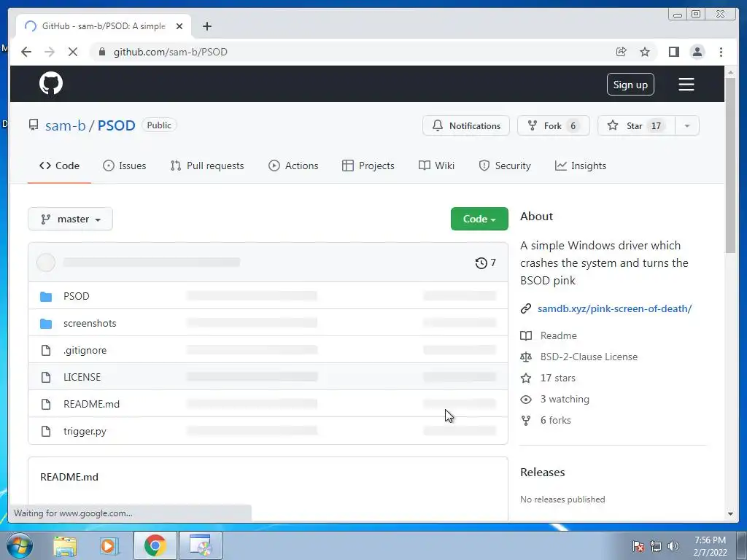Screen dimensions: 747x560
Task: View commit history via the clock icon showing 7
Action: pyautogui.click(x=485, y=262)
